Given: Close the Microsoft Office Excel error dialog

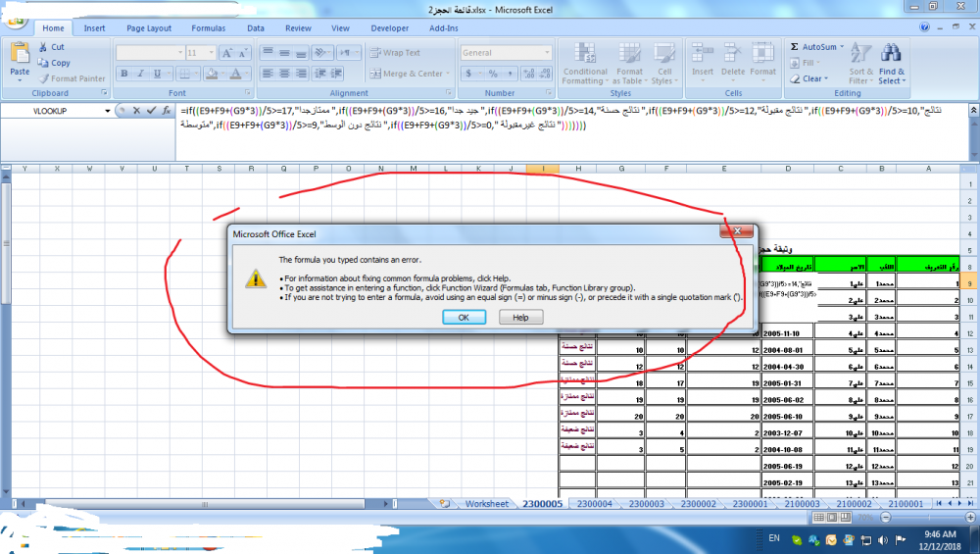Looking at the screenshot, I should pyautogui.click(x=736, y=230).
